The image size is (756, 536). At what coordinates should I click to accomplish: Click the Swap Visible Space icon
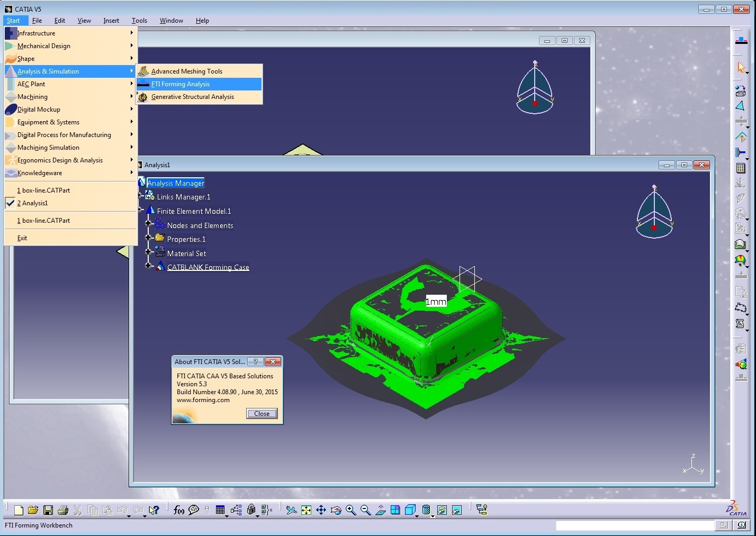pos(456,510)
